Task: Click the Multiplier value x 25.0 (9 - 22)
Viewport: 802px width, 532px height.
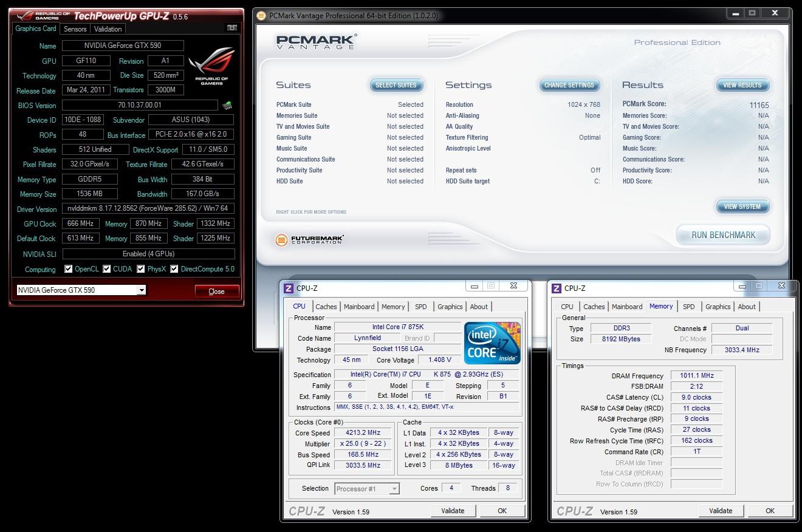Action: point(363,444)
